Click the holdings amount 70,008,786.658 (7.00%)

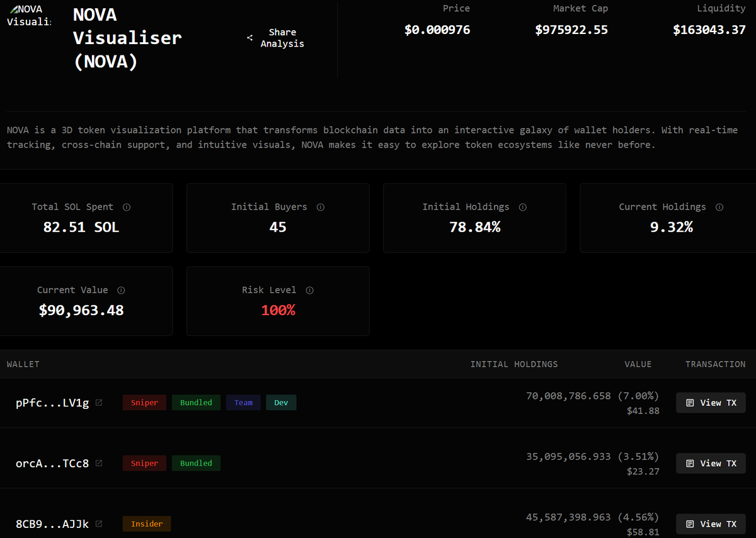(x=593, y=396)
